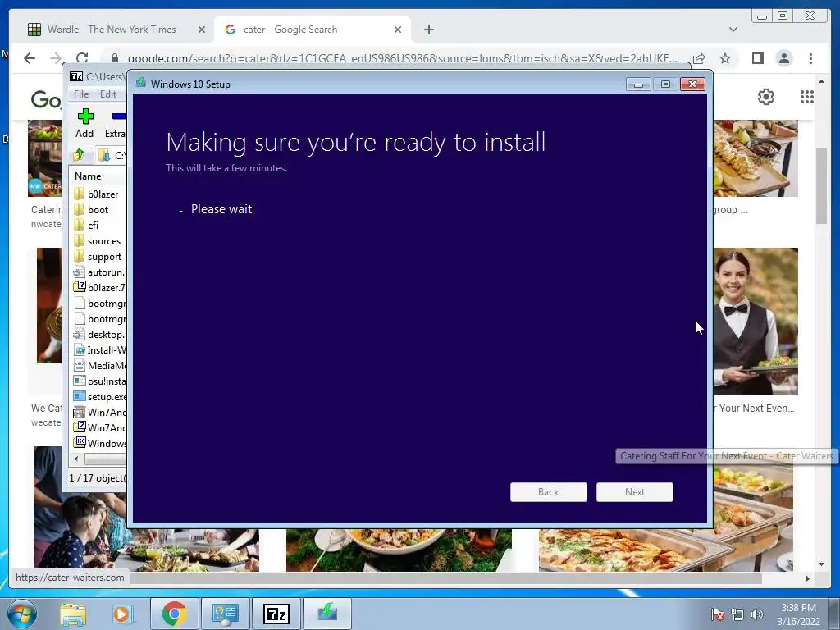This screenshot has height=630, width=840.
Task: Click the taskbar clock showing 3:38 PM
Action: (x=798, y=614)
